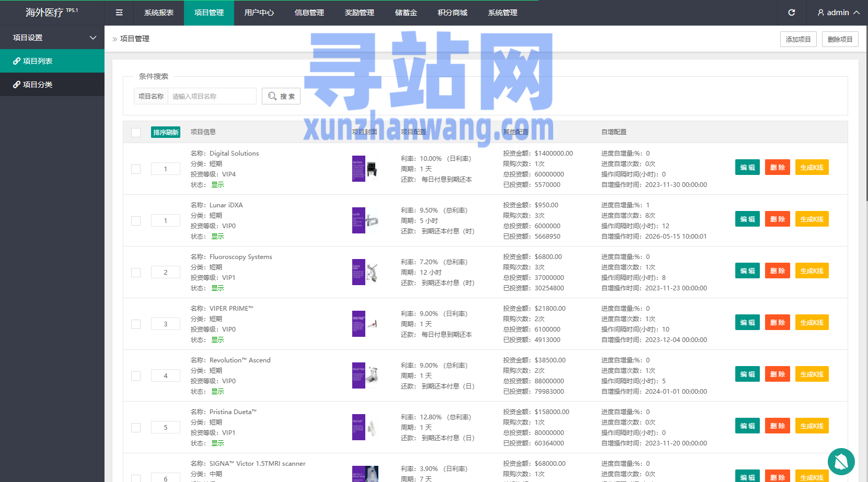Click the floating notification bell icon

841,462
